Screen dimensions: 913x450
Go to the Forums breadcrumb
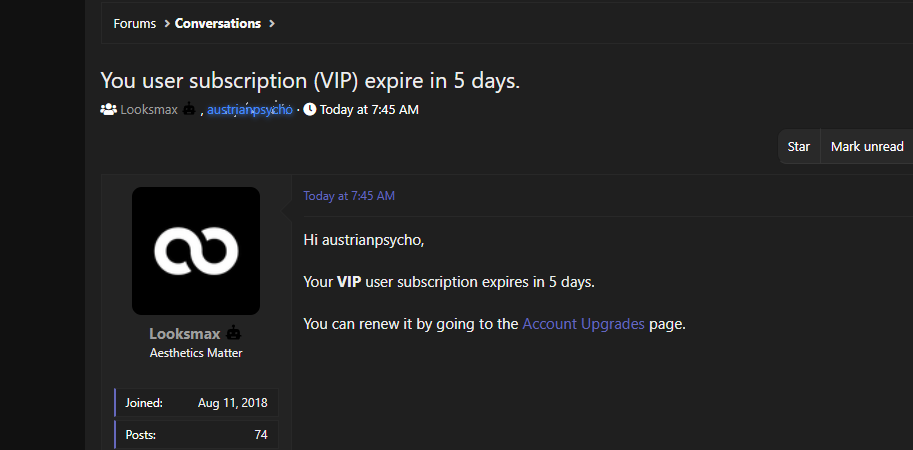pyautogui.click(x=134, y=23)
